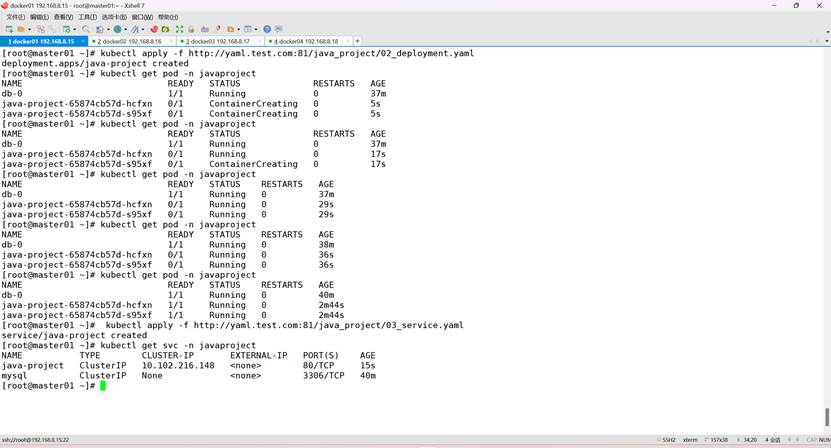Click the cluster IP 10.102.216.148

(x=178, y=365)
